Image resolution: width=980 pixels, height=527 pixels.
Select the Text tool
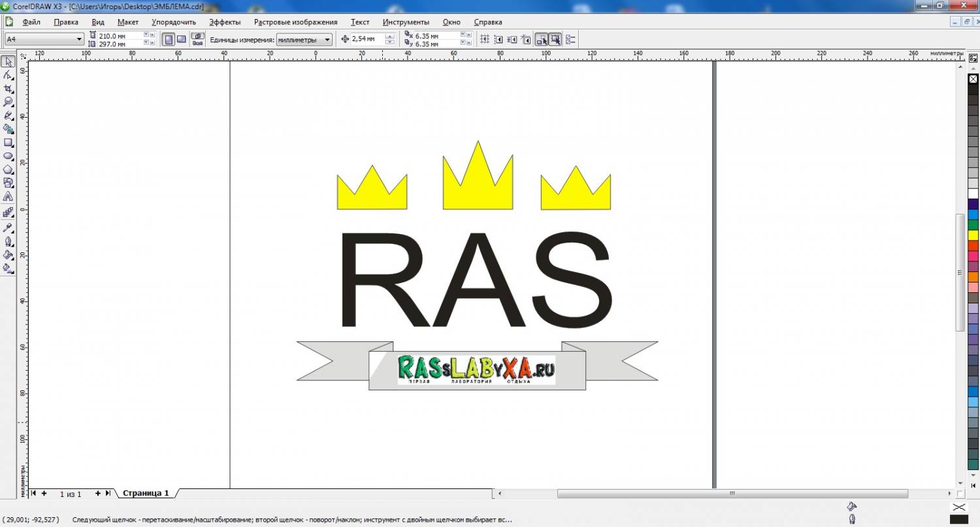tap(8, 197)
